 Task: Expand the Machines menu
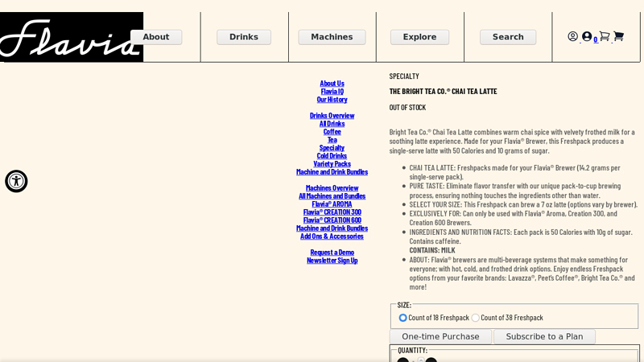[x=332, y=37]
